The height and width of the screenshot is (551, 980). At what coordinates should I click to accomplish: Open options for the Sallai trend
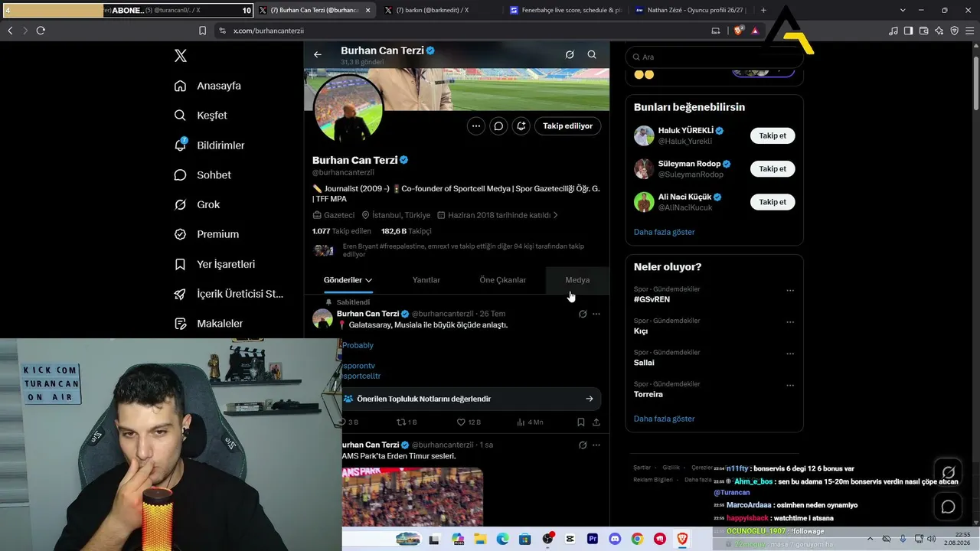(x=790, y=354)
